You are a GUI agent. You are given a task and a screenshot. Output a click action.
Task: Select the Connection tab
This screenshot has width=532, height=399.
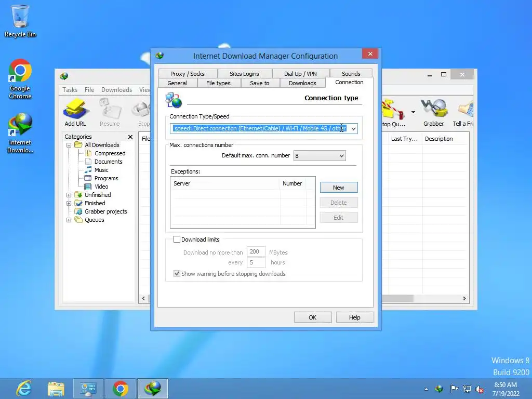tap(349, 82)
